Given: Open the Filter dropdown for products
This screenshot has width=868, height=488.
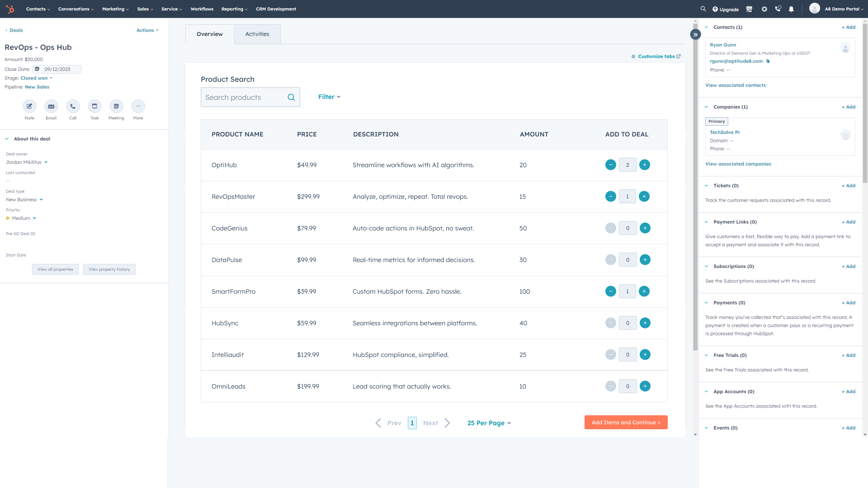Looking at the screenshot, I should (329, 97).
